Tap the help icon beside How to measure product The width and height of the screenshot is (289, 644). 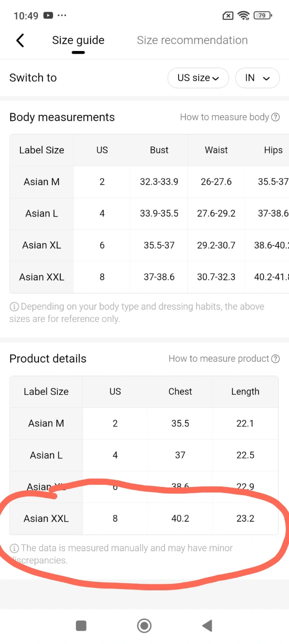[x=276, y=359]
